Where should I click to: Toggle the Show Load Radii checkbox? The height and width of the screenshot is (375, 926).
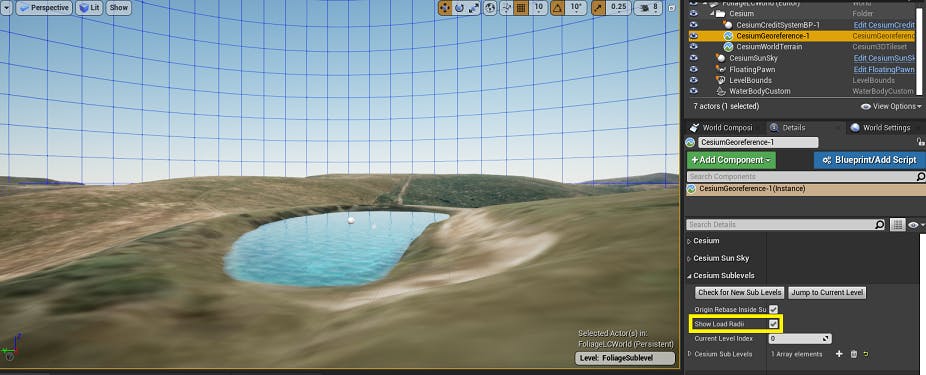773,324
